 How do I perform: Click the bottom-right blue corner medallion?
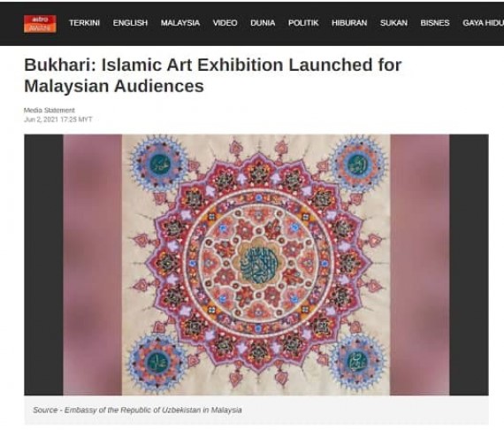[x=358, y=361]
